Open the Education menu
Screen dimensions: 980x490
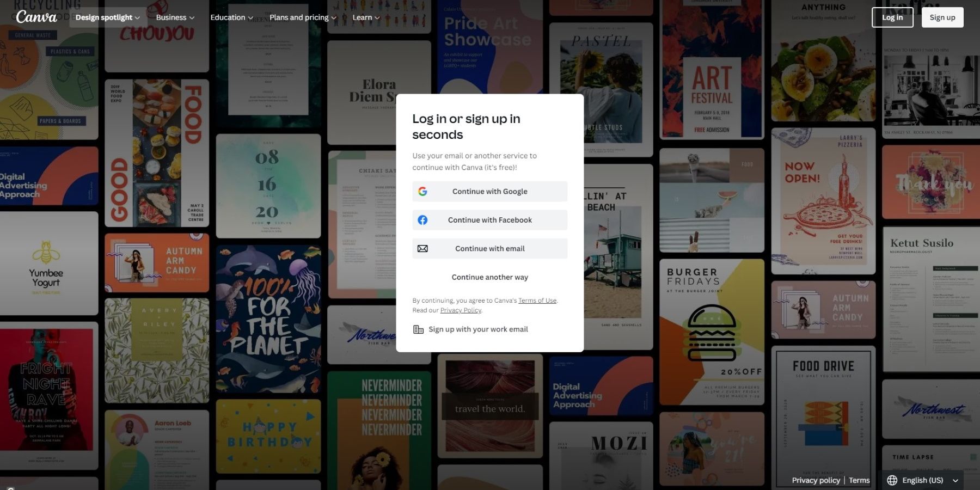(231, 17)
